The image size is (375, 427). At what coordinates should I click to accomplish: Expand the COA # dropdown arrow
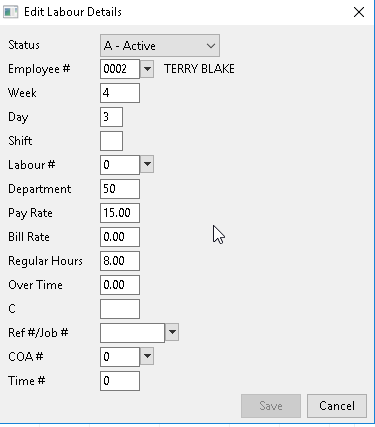[147, 356]
